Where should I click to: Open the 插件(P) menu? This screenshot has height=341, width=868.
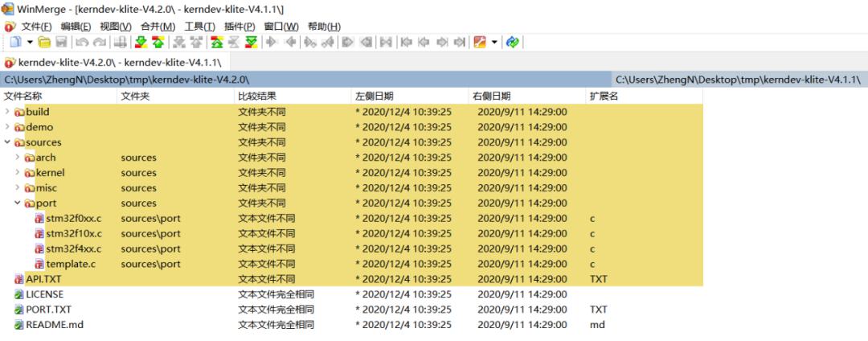[240, 27]
